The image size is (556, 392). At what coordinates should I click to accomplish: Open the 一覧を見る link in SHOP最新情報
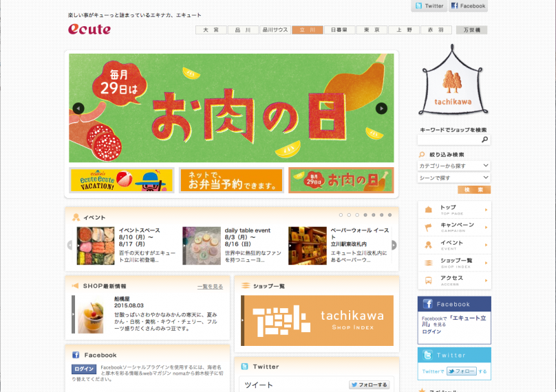click(211, 286)
